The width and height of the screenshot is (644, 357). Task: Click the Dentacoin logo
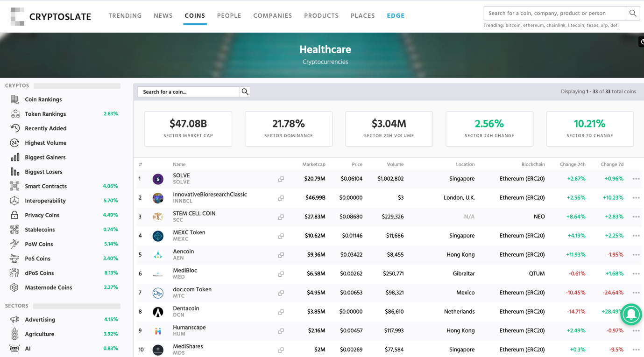point(158,312)
